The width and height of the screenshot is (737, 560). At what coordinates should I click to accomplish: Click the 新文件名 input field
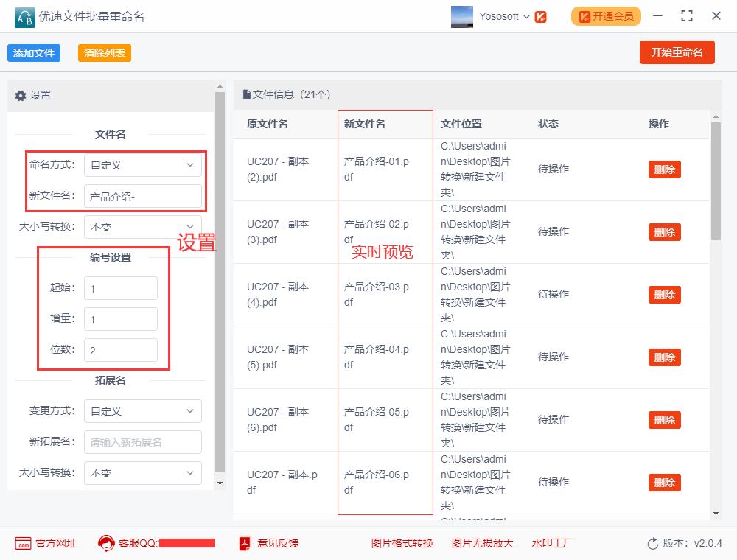pyautogui.click(x=143, y=196)
